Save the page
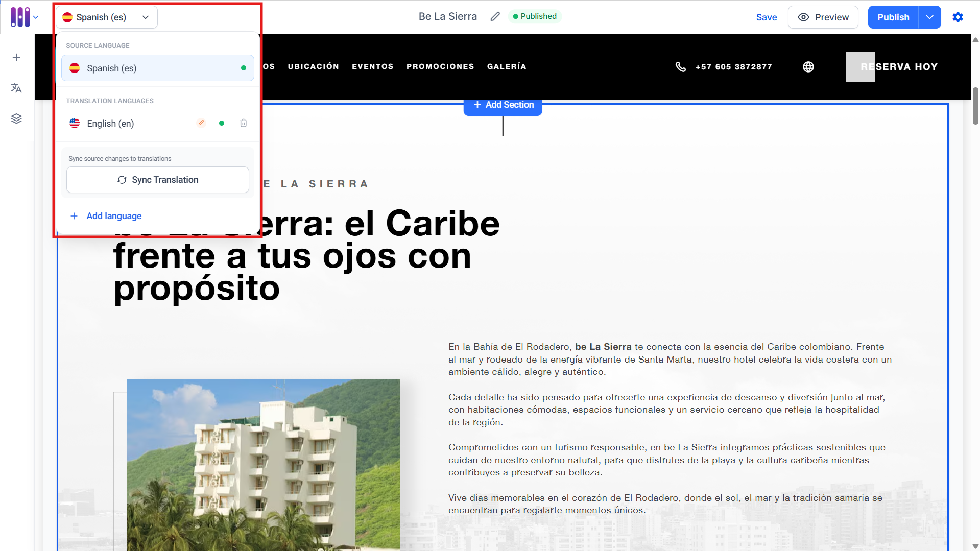Viewport: 980px width, 551px height. tap(766, 17)
